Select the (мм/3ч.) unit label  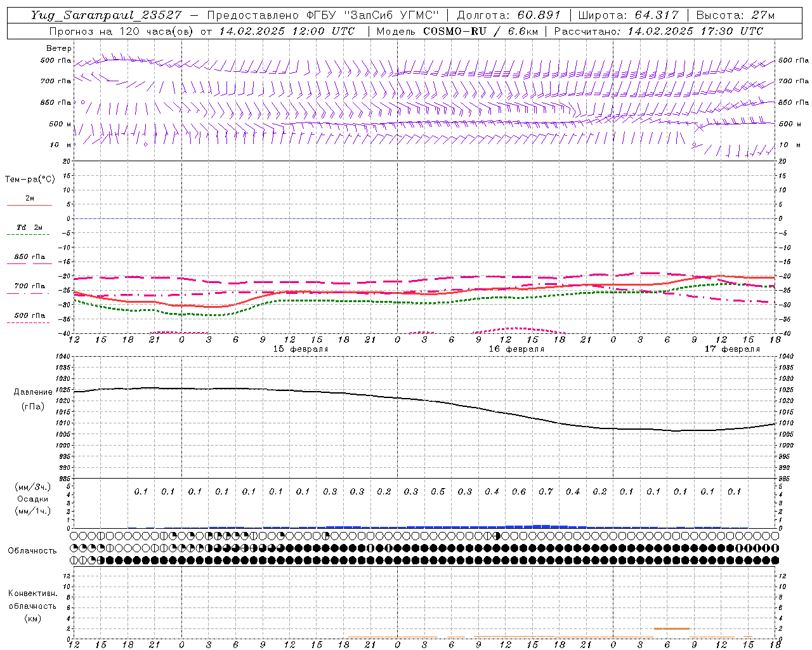tap(32, 487)
